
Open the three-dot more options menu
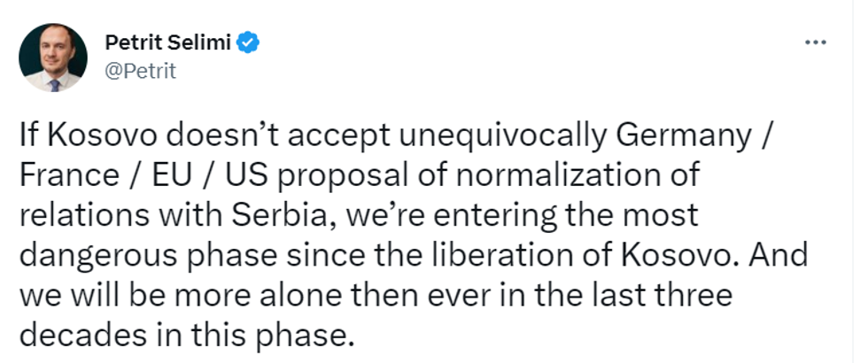[815, 42]
